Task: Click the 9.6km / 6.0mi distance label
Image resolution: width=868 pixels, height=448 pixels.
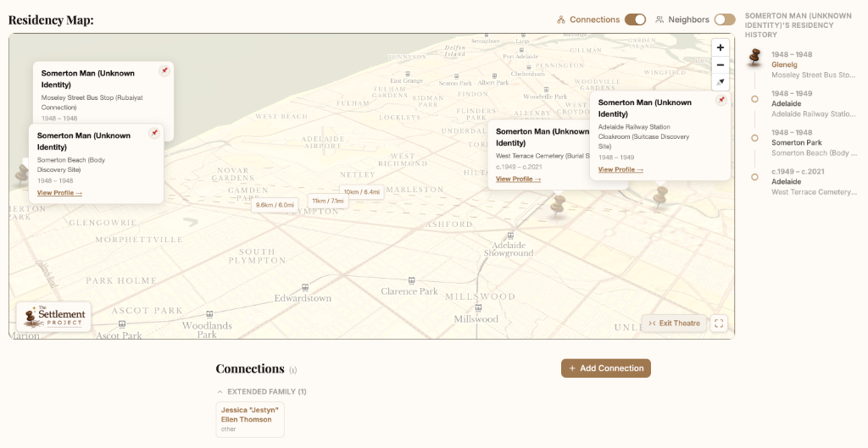Action: click(x=275, y=205)
